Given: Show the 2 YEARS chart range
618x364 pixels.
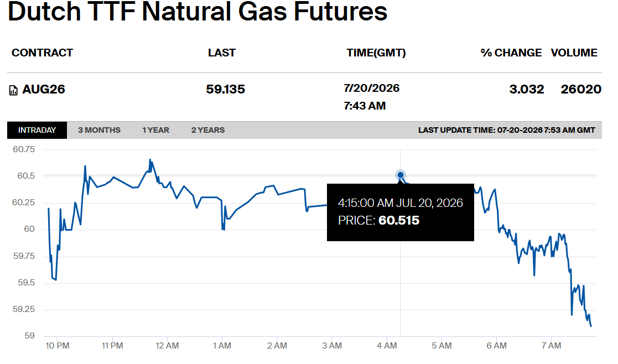Looking at the screenshot, I should click(x=208, y=130).
